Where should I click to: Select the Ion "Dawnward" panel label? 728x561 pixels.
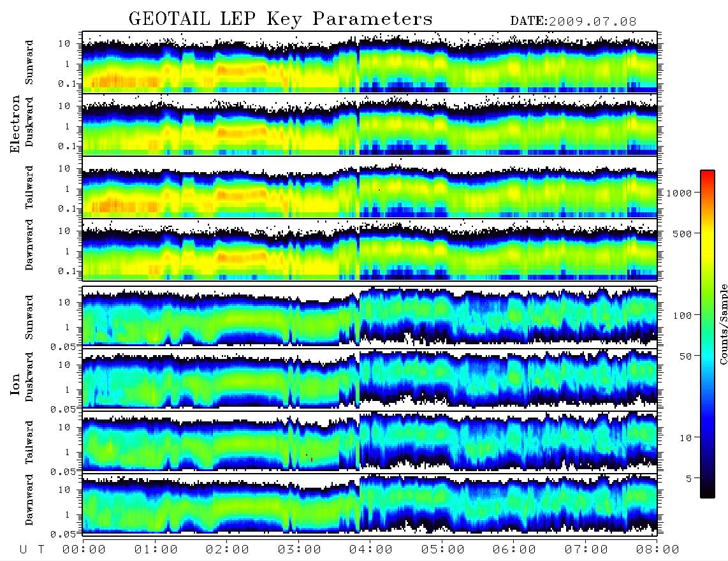click(x=29, y=500)
